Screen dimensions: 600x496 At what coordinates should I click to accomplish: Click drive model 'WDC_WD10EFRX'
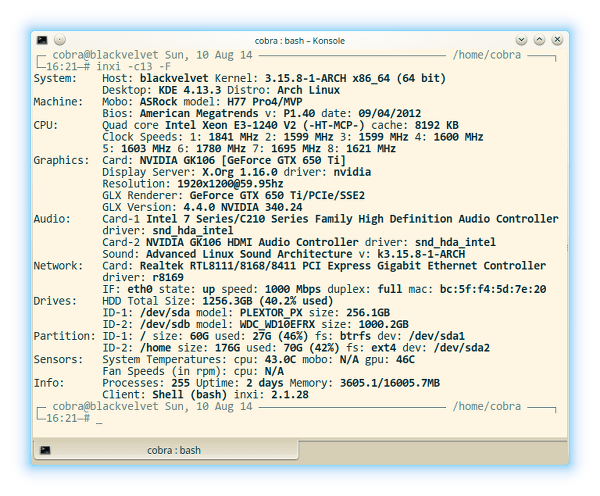tap(277, 325)
